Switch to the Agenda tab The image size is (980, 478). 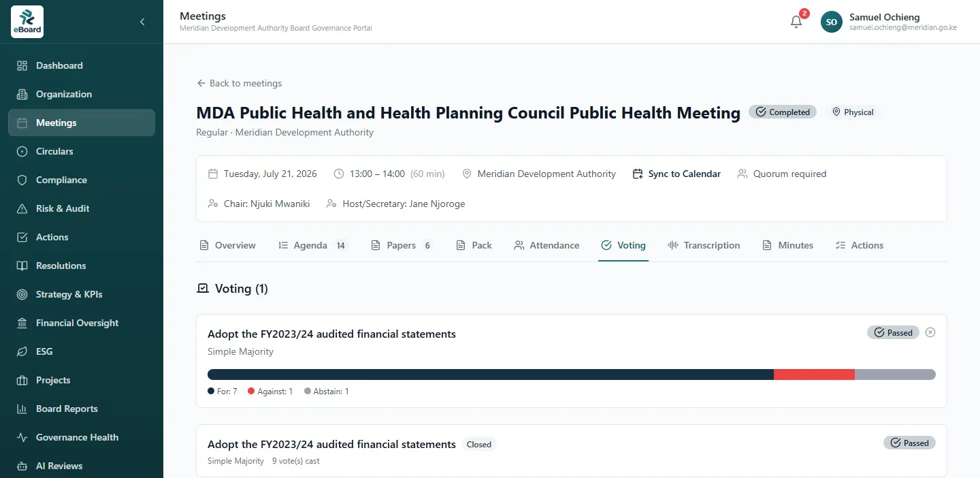pos(313,245)
